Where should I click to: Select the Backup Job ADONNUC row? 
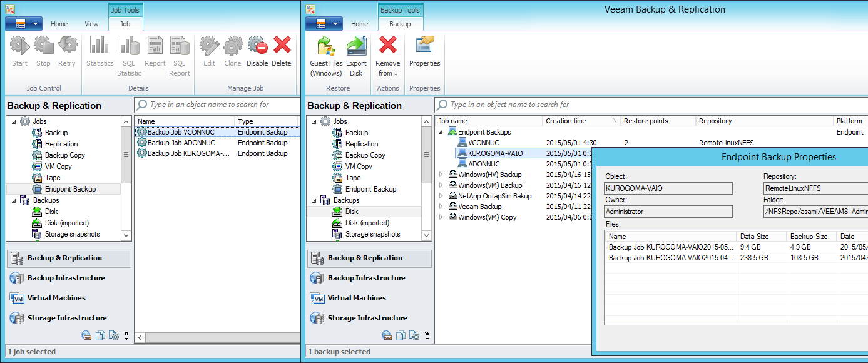coord(217,143)
